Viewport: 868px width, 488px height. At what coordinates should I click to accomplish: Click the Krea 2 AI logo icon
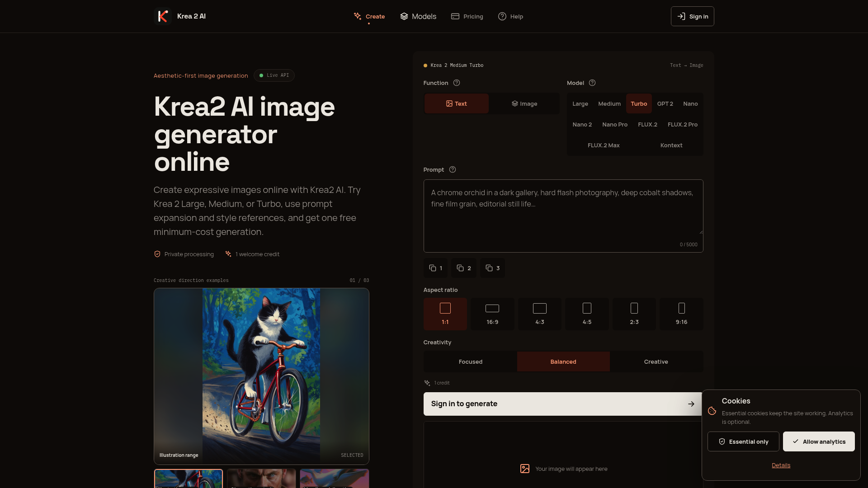(163, 16)
